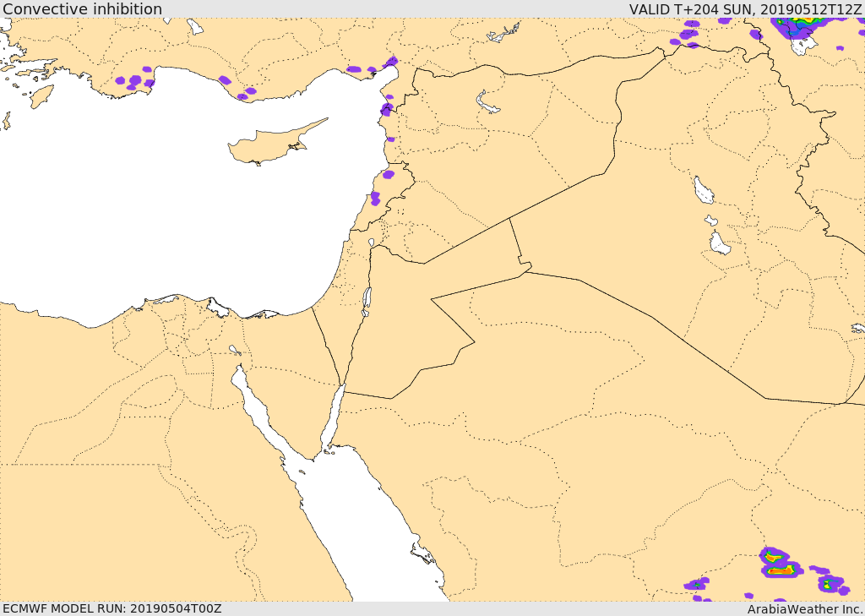Click the Sea of Galilee lake
This screenshot has width=865, height=616.
point(371,243)
